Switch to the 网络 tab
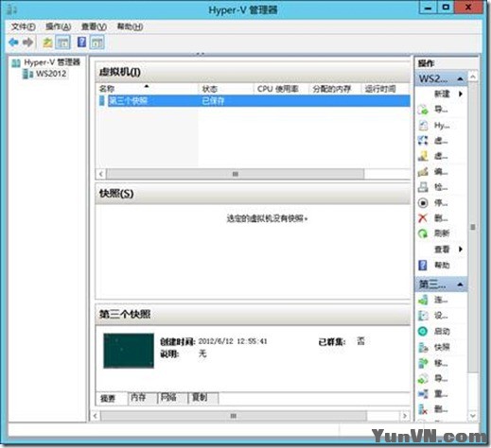Screen dimensions: 491x448 (172, 398)
